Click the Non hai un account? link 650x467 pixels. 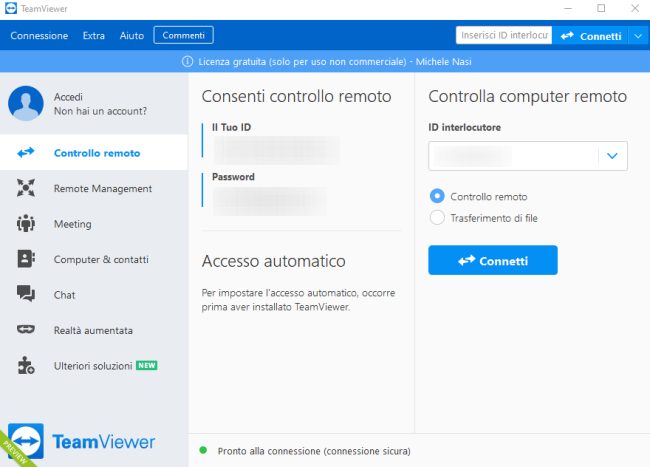pos(100,111)
